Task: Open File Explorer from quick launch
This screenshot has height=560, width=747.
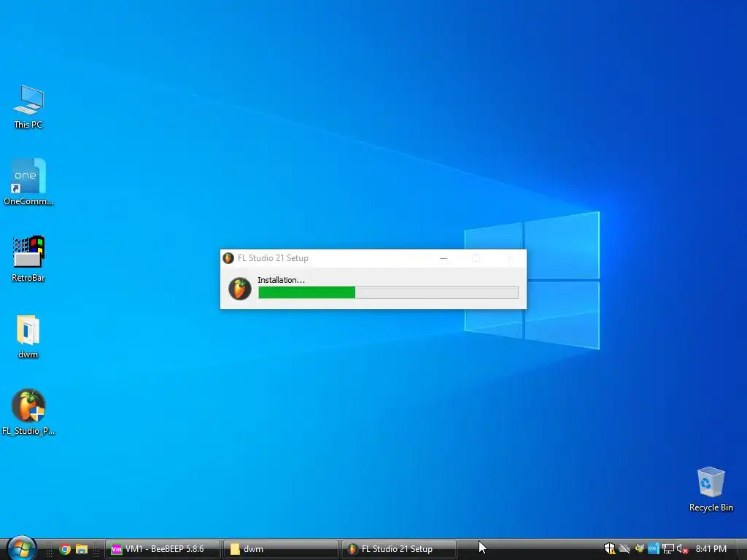Action: pos(82,549)
